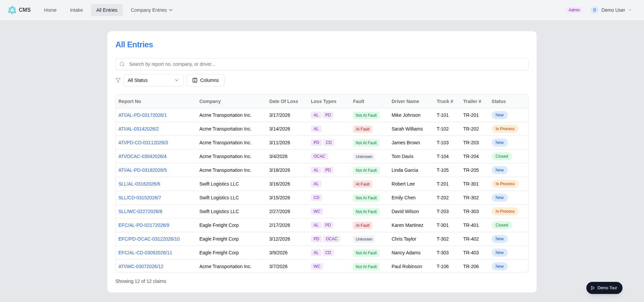Screen dimensions: 644x302
Task: Open the All Status dropdown
Action: [154, 80]
